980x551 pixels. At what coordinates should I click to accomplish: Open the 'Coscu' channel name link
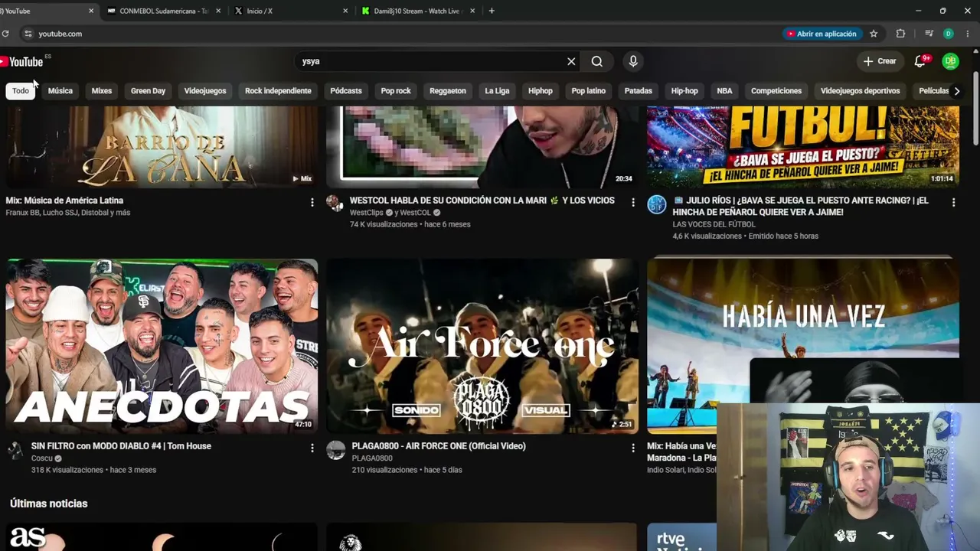[42, 458]
